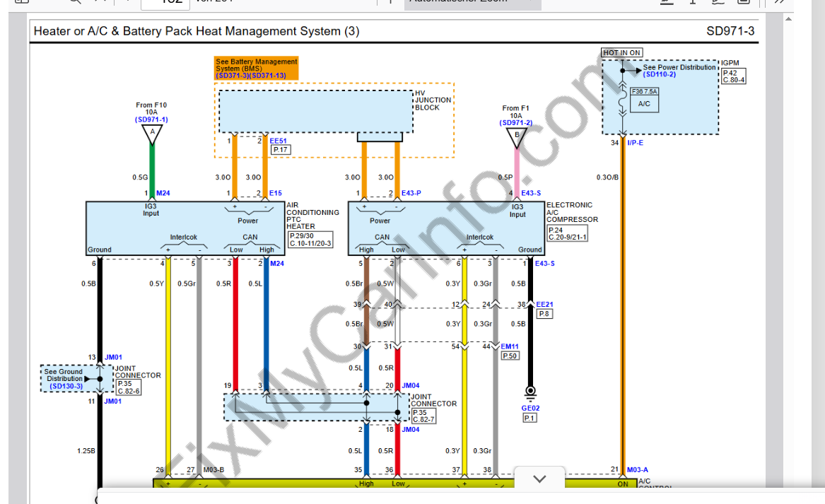This screenshot has height=504, width=825.
Task: Expand the double-chevron tools menu
Action: click(779, 2)
